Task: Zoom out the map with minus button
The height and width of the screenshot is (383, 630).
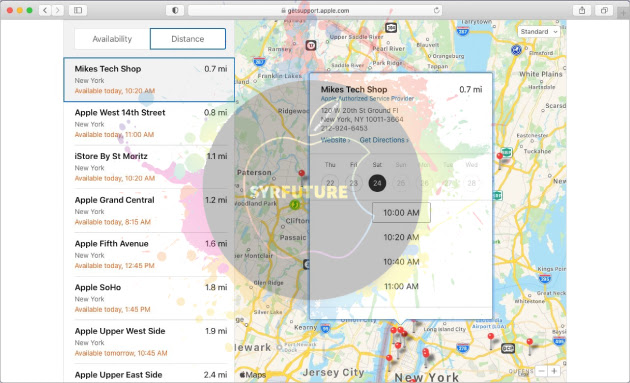Action: [542, 371]
